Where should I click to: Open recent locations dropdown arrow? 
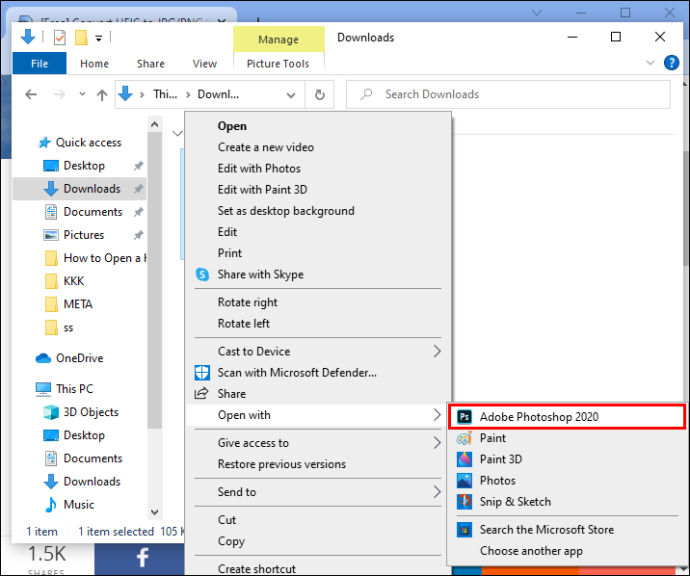82,94
